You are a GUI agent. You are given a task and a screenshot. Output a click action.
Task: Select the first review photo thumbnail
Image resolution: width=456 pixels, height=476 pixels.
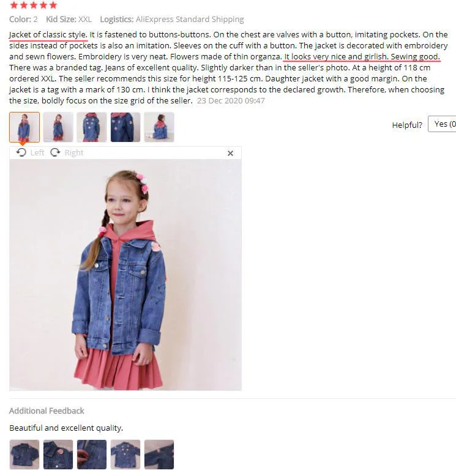pyautogui.click(x=24, y=127)
